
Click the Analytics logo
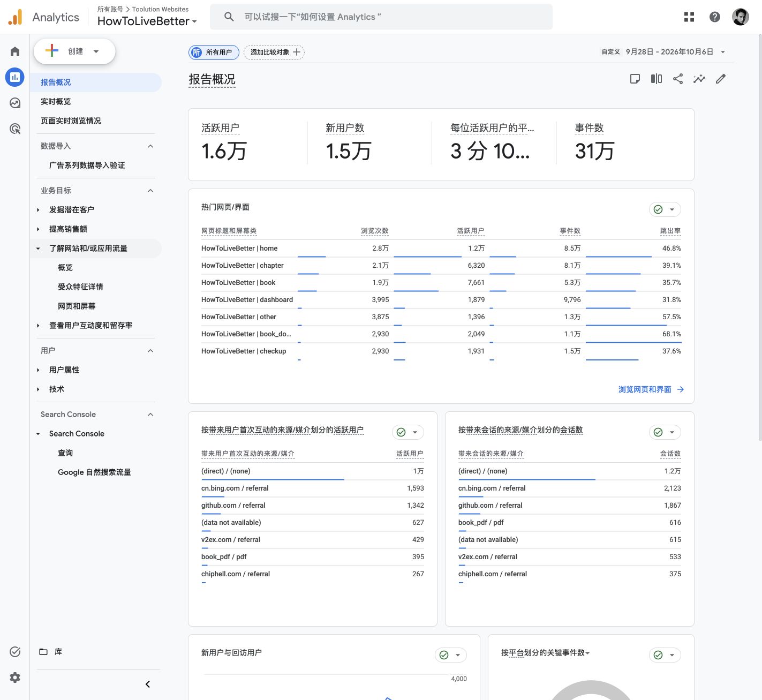43,17
